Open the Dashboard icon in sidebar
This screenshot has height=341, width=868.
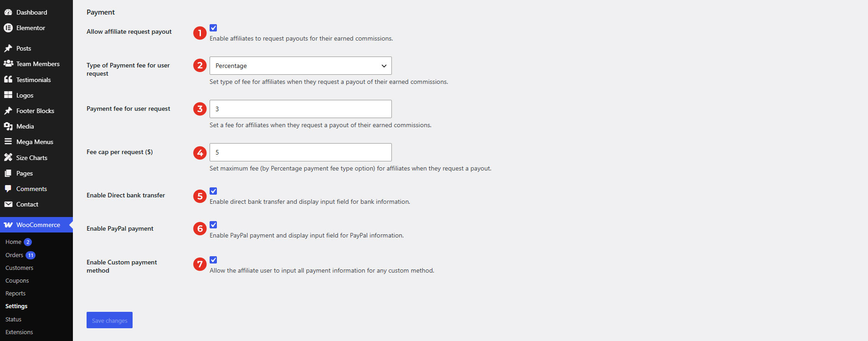tap(8, 12)
